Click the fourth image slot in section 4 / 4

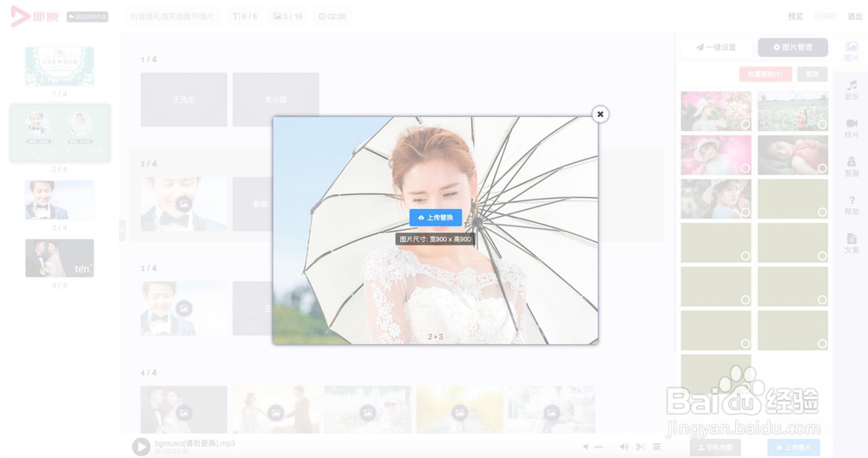[459, 410]
